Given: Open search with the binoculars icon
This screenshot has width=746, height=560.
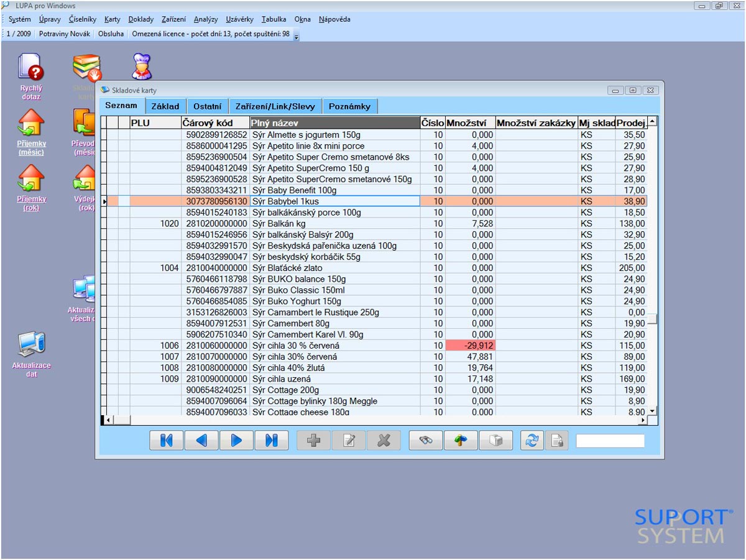Looking at the screenshot, I should (x=426, y=440).
